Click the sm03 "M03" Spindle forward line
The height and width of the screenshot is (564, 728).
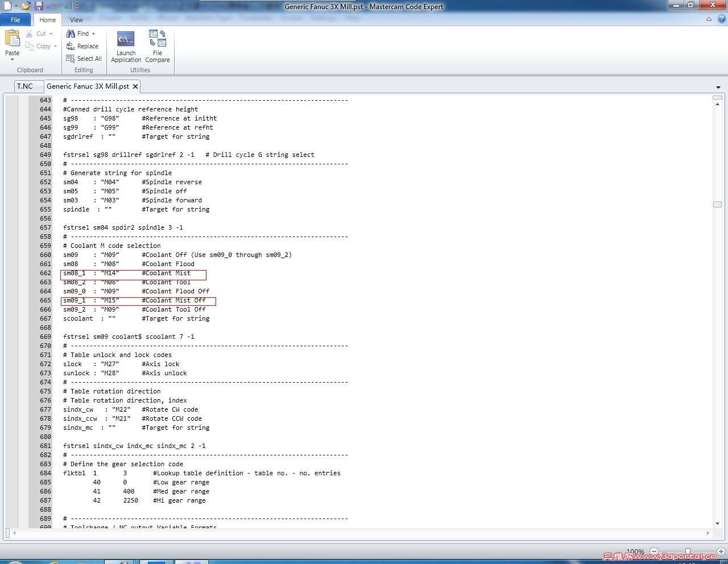pos(133,200)
